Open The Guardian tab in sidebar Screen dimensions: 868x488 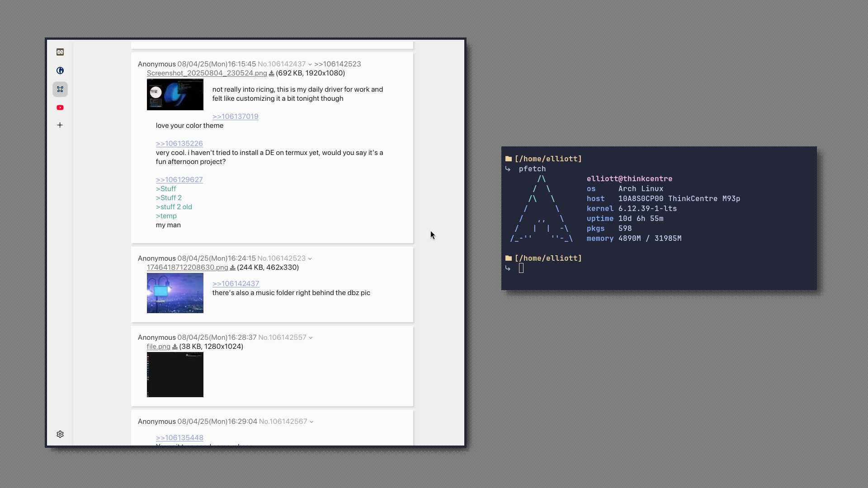(x=60, y=70)
